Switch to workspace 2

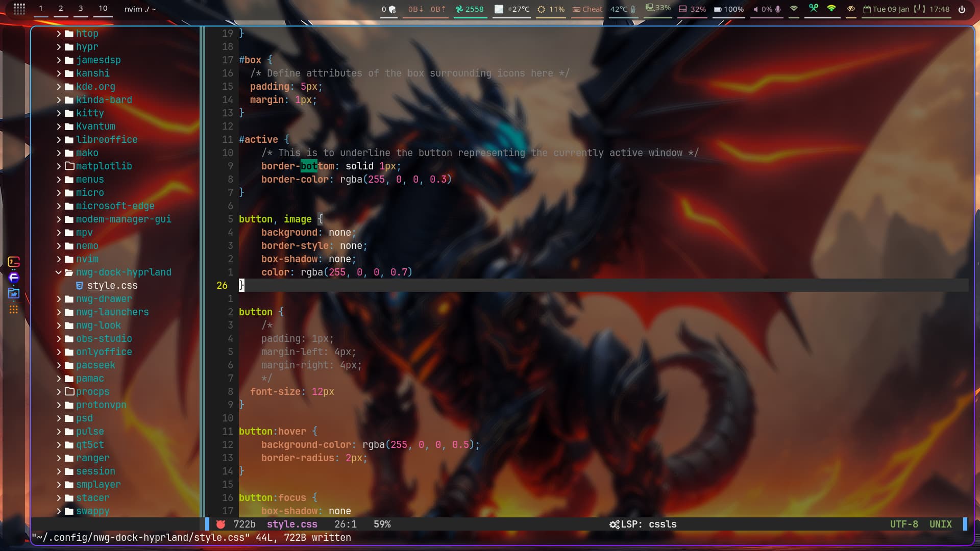(61, 9)
